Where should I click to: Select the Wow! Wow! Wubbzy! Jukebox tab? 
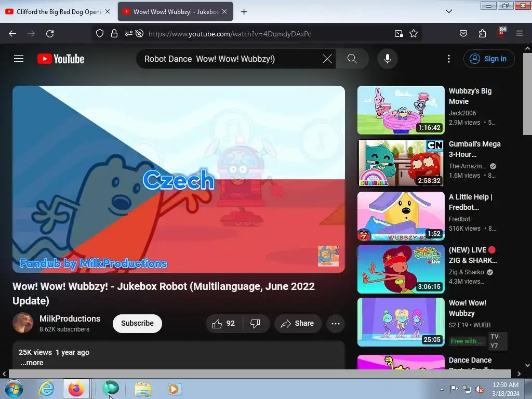click(x=175, y=12)
